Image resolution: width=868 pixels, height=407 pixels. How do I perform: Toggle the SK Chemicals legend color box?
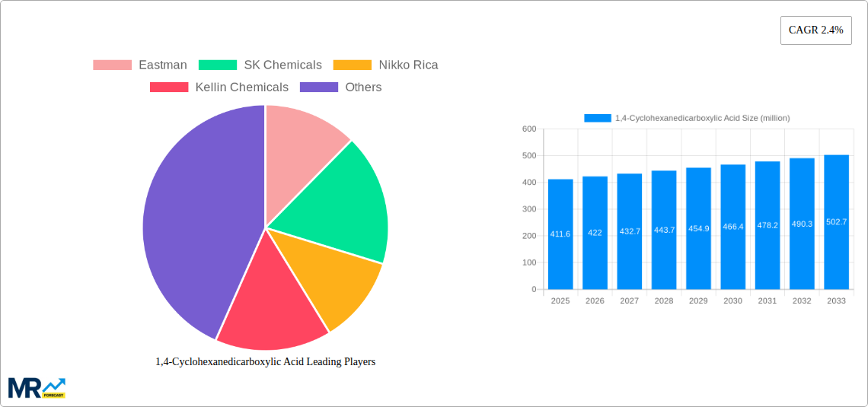(218, 65)
